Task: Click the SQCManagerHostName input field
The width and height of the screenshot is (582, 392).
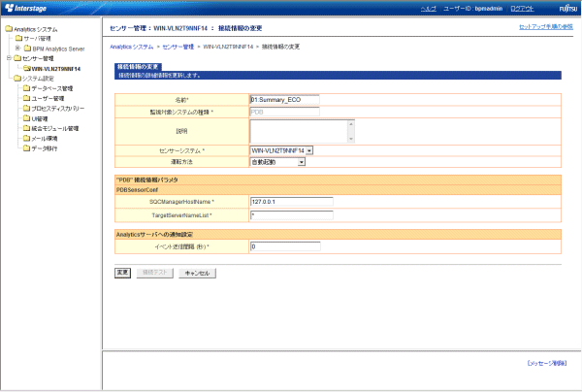Action: (x=292, y=202)
